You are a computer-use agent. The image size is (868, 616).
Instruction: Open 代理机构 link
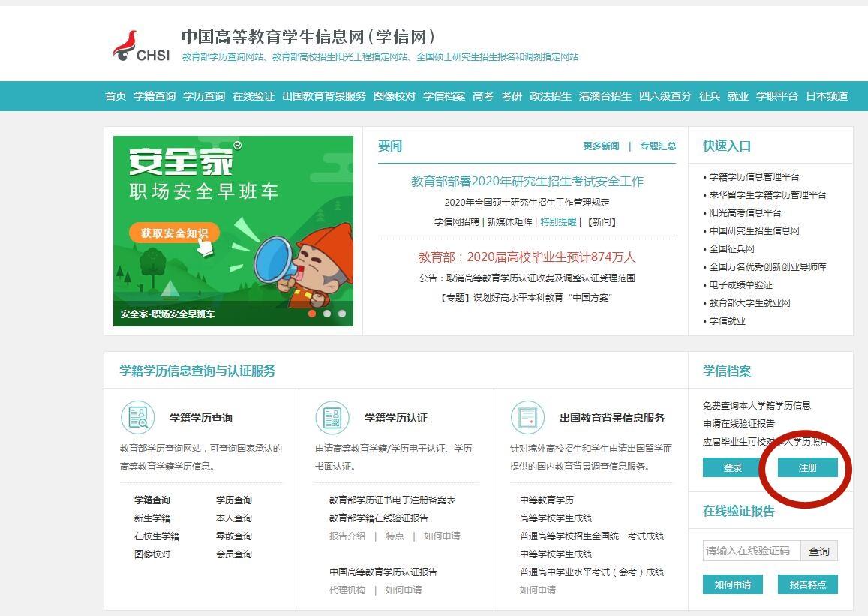tap(347, 590)
